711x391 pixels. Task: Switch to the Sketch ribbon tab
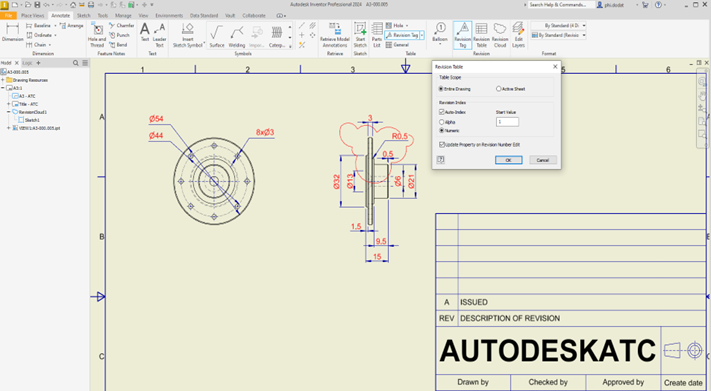pos(83,15)
